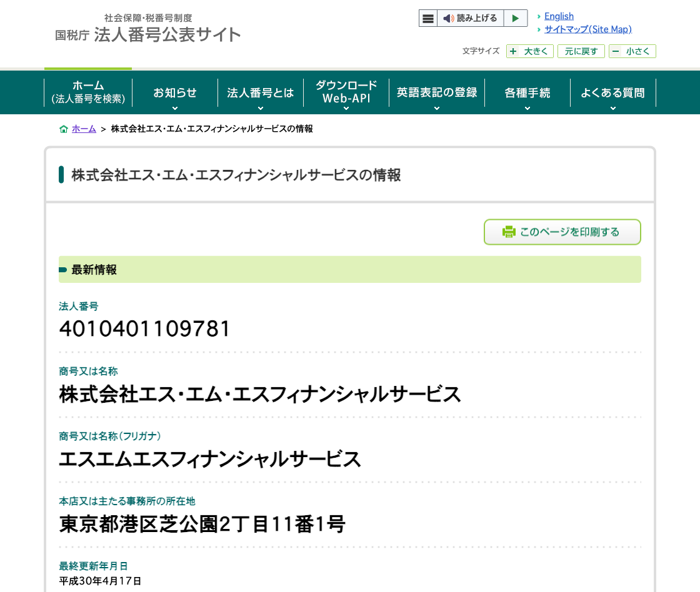This screenshot has height=592, width=700.
Task: Reset text size with 元に戻す
Action: pyautogui.click(x=581, y=51)
